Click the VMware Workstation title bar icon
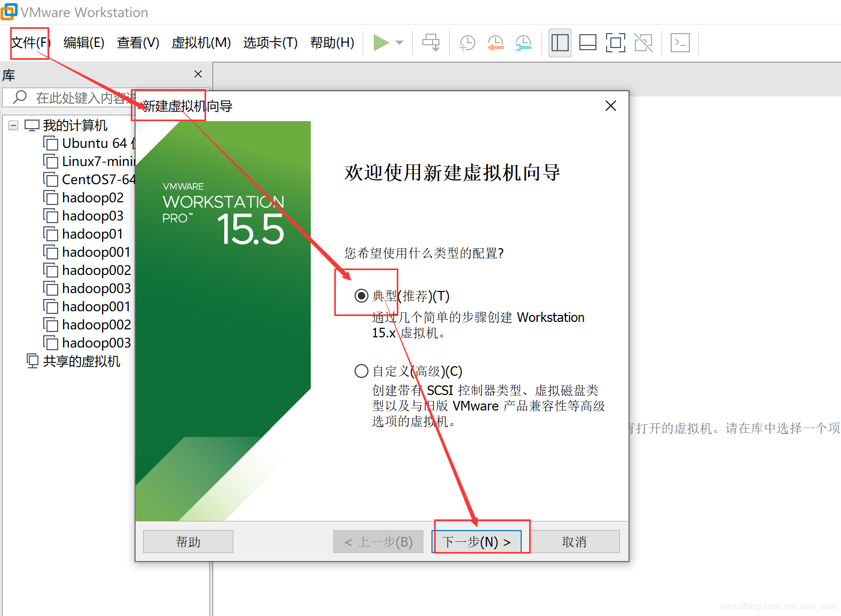The width and height of the screenshot is (841, 616). [x=9, y=12]
